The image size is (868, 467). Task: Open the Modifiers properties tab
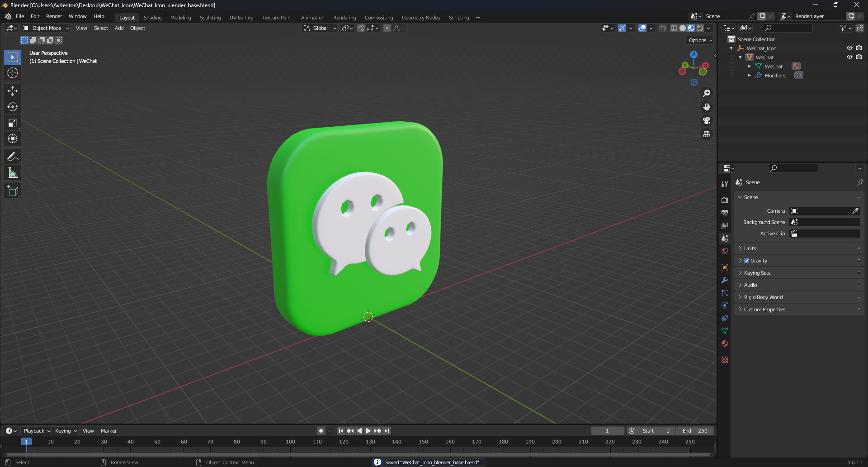click(x=725, y=280)
